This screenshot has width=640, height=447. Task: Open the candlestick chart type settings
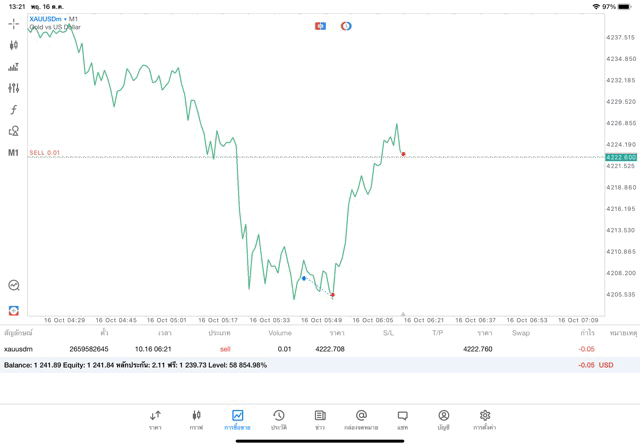tap(14, 45)
